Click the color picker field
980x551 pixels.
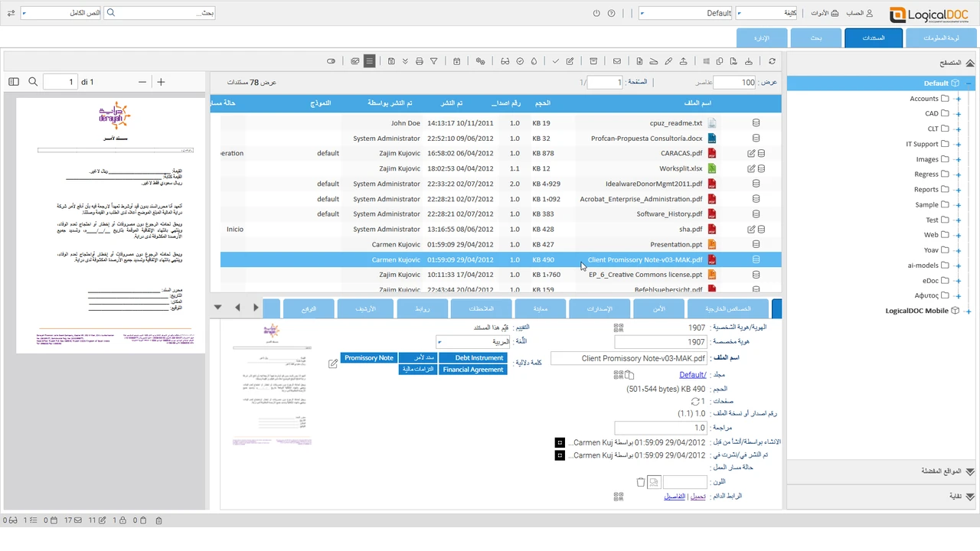[x=684, y=482]
